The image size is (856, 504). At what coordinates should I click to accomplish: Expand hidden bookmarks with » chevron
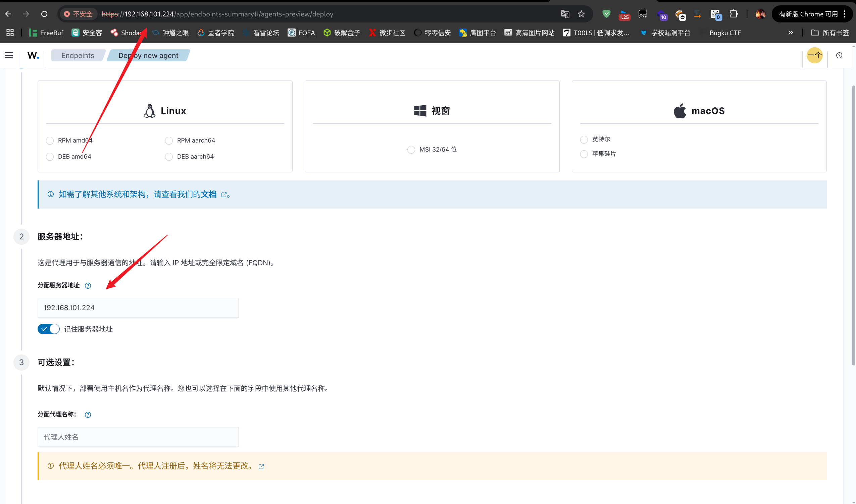click(x=791, y=33)
